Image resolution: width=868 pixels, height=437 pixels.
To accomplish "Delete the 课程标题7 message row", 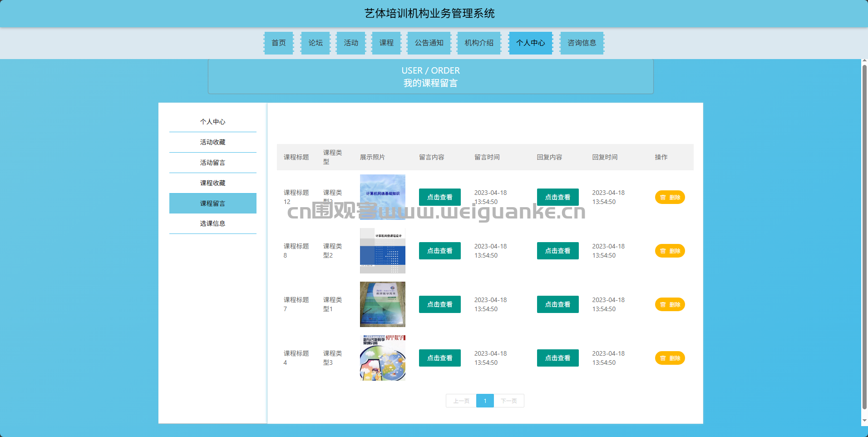I will [x=670, y=304].
